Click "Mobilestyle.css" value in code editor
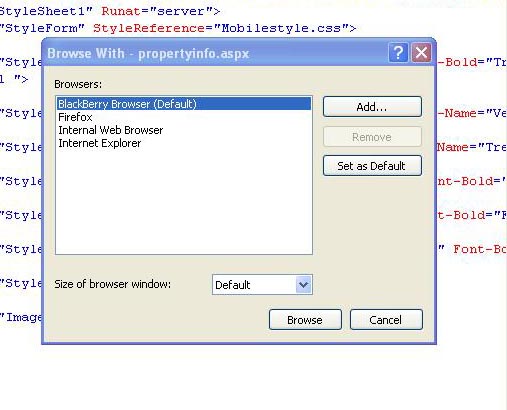507x410 pixels. click(x=281, y=28)
